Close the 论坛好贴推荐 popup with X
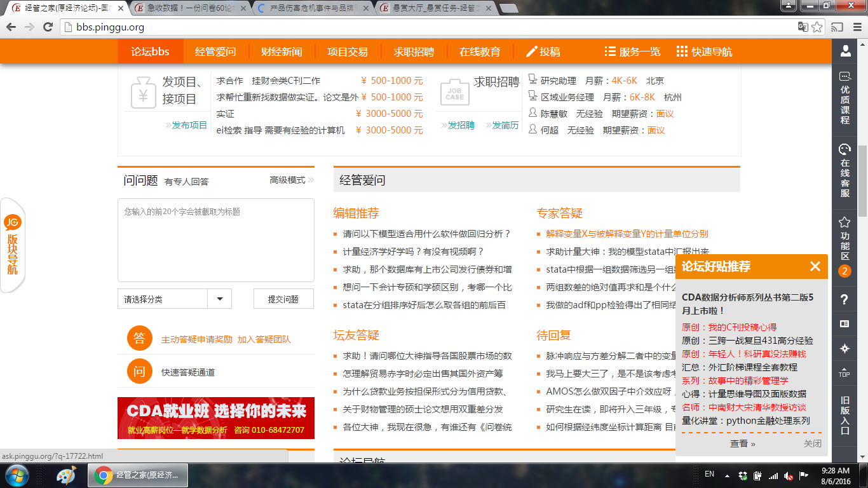Viewport: 868px width, 488px height. pos(815,266)
